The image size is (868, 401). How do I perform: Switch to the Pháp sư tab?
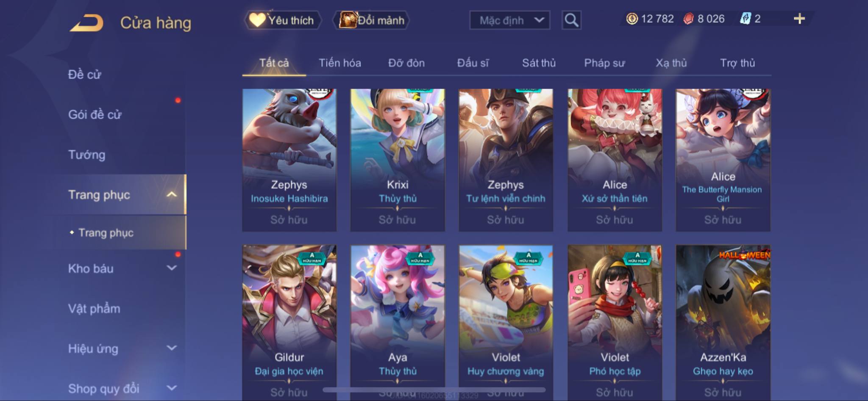pos(604,63)
